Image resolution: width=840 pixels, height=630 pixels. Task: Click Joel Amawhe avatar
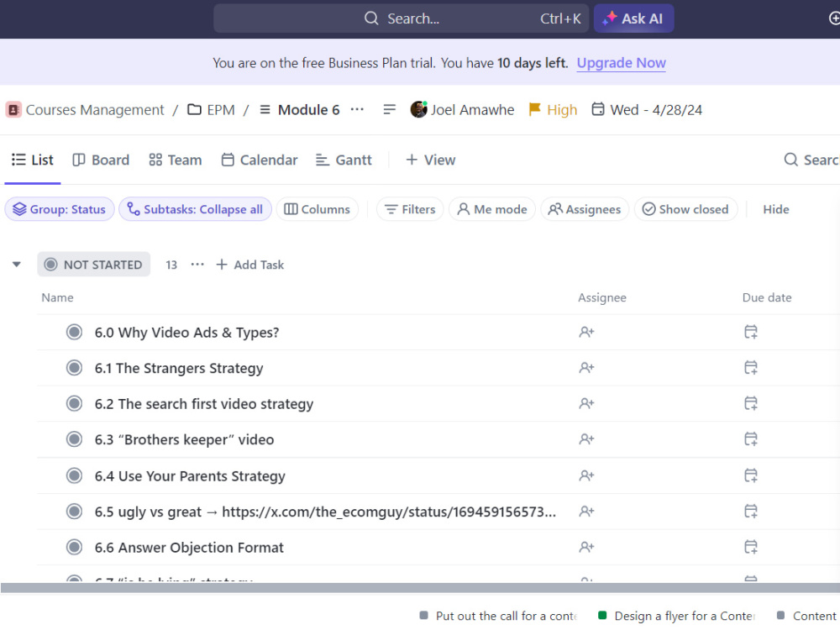point(418,109)
